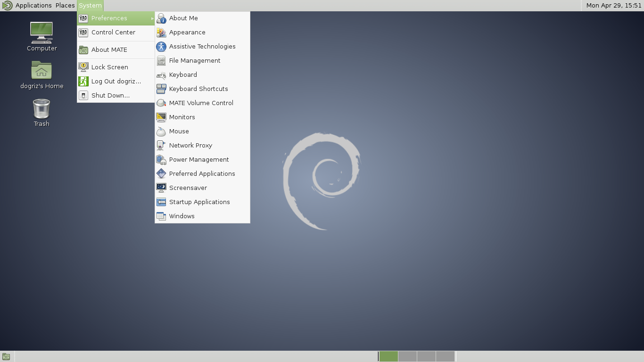Select Monitors in Preferences submenu
The image size is (644, 362).
(x=202, y=117)
